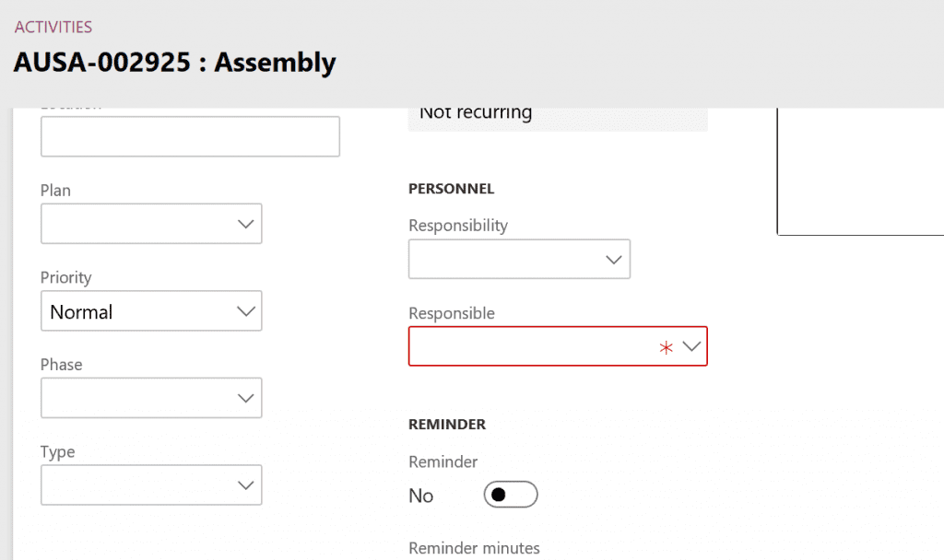The height and width of the screenshot is (560, 944).
Task: Open the Responsibility dropdown arrow
Action: [614, 260]
